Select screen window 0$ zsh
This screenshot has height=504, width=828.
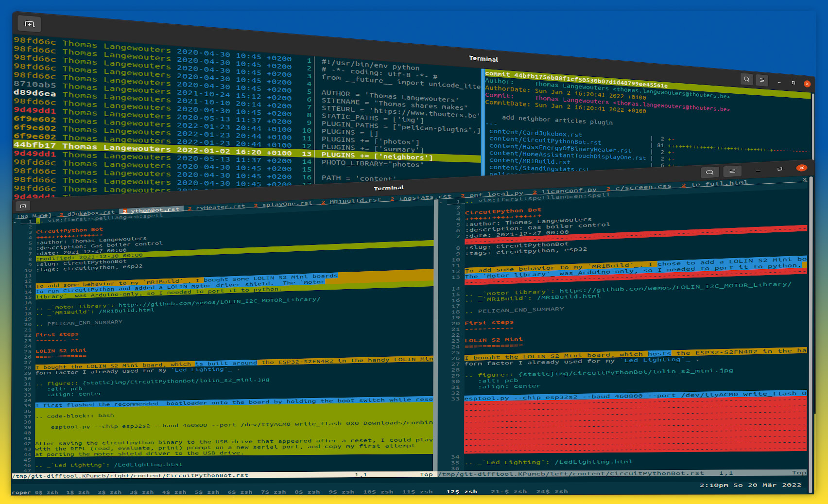[46, 492]
